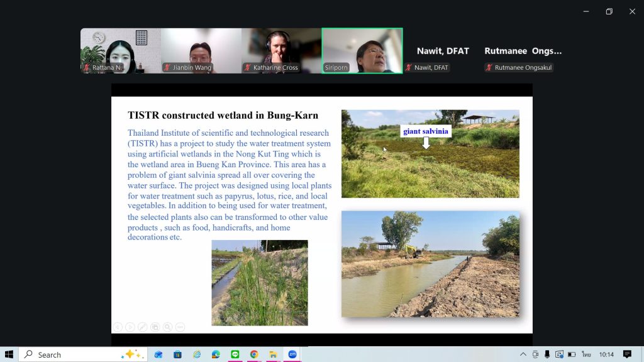Open Microsoft Edge from the taskbar
The height and width of the screenshot is (362, 644).
click(x=216, y=354)
